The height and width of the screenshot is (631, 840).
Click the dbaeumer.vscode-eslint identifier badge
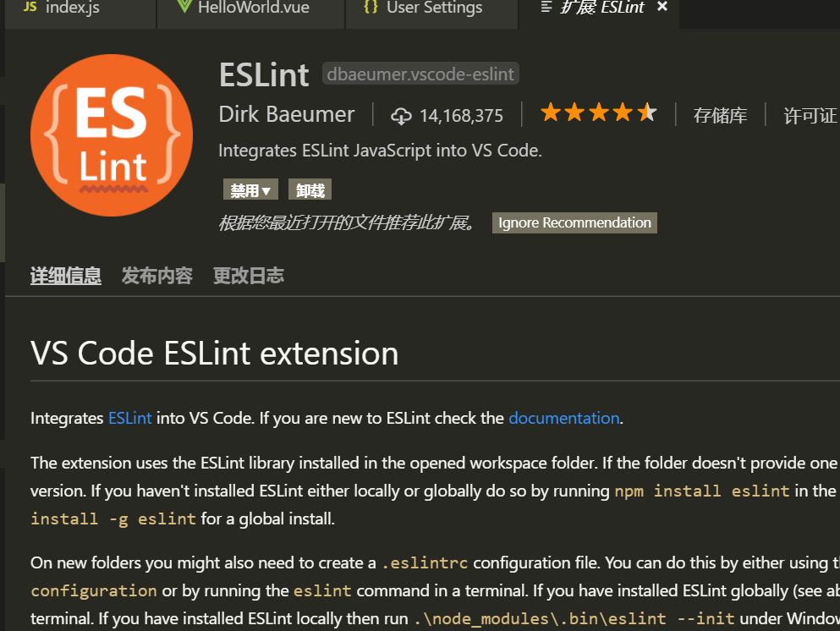click(x=420, y=74)
